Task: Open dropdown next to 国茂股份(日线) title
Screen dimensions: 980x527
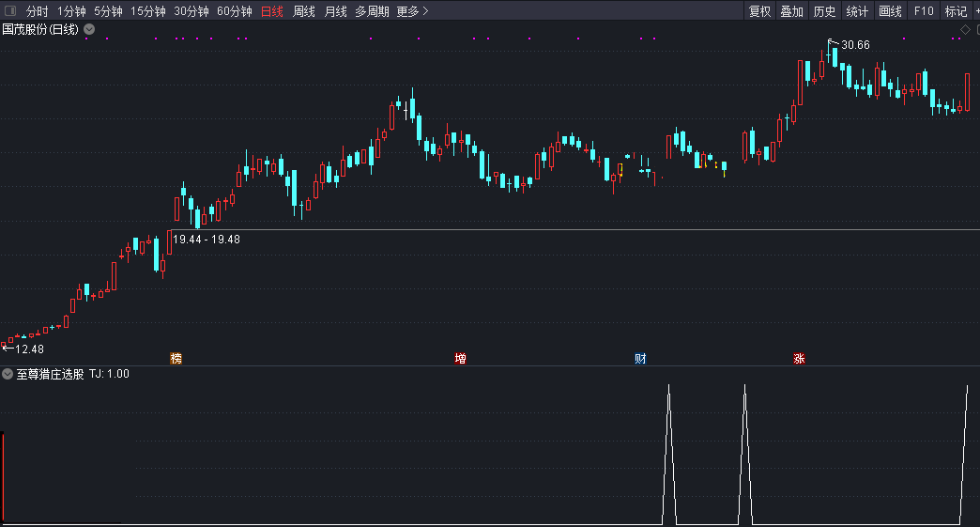Action: (x=89, y=29)
